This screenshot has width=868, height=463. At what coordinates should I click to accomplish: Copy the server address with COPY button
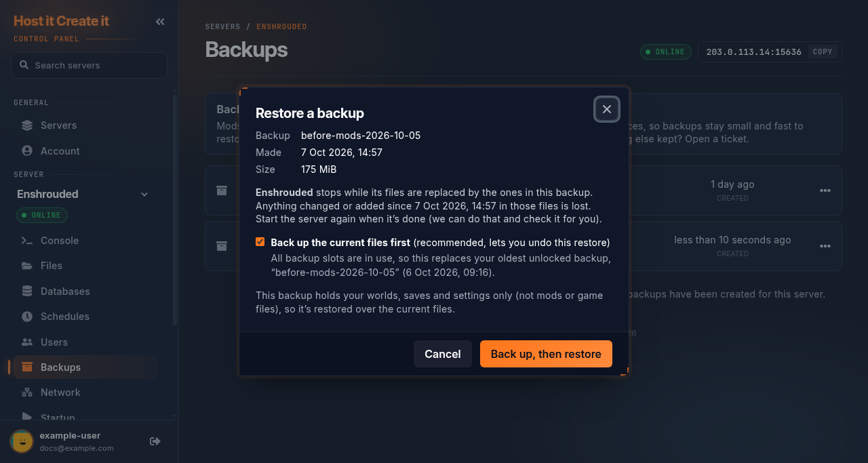tap(823, 52)
